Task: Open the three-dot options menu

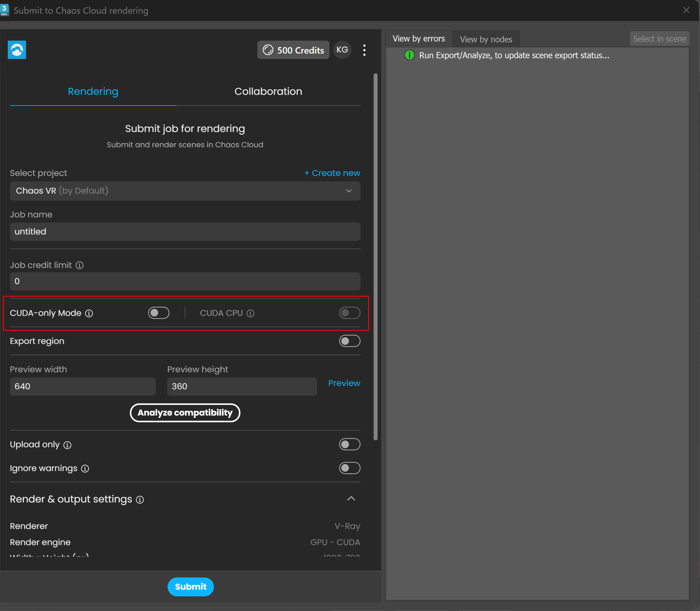Action: coord(364,50)
